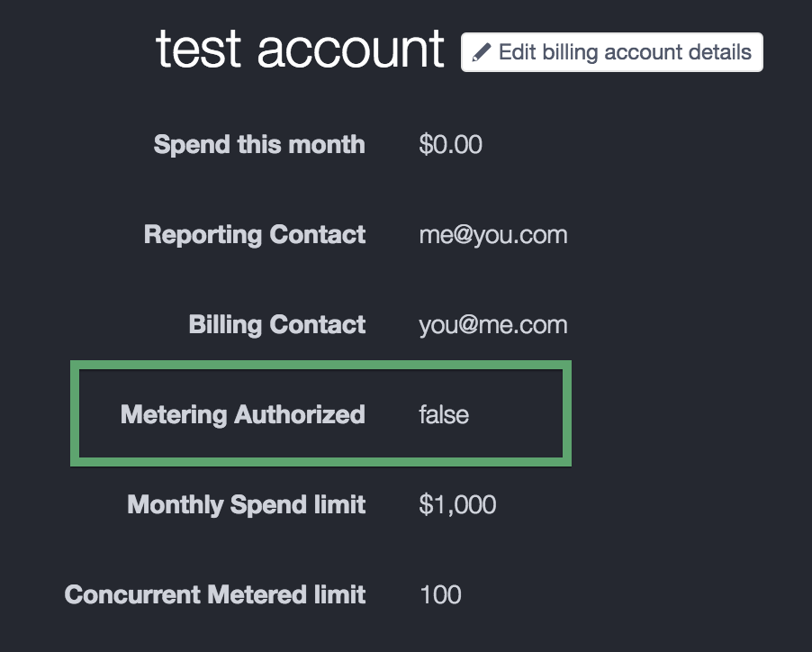This screenshot has width=812, height=652.
Task: Click the Spend this month label
Action: (x=259, y=144)
